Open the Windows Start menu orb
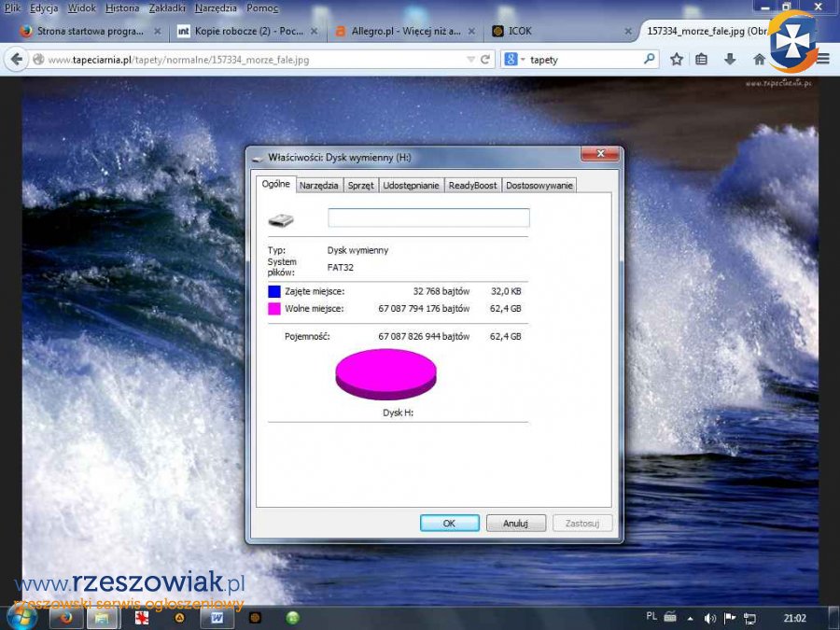 22,616
